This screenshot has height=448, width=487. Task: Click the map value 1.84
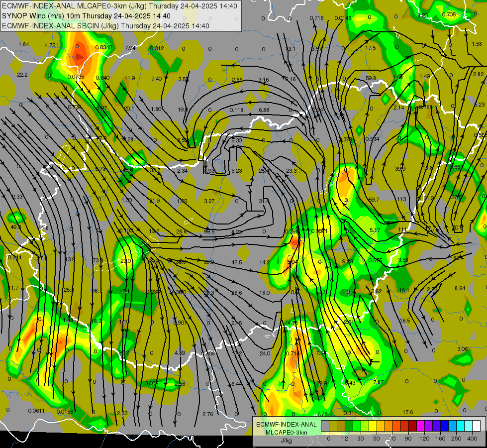click(24, 44)
